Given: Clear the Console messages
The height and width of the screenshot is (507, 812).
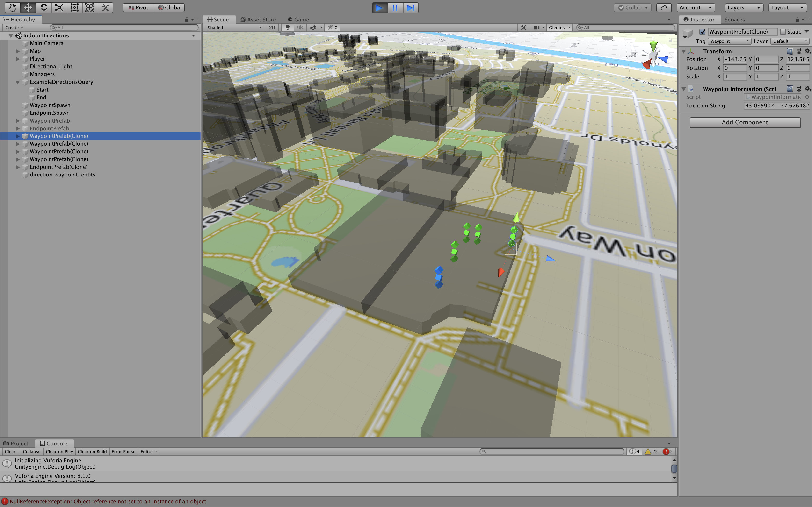Looking at the screenshot, I should 10,451.
